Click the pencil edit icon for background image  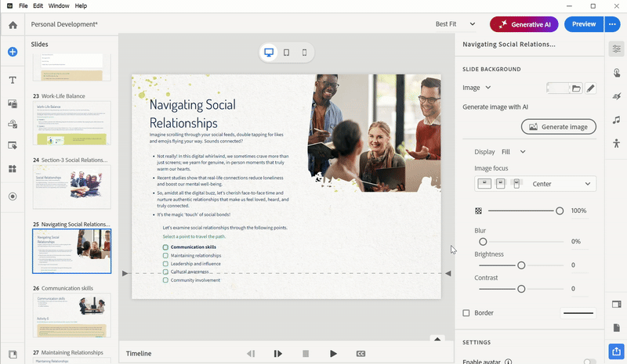[591, 88]
